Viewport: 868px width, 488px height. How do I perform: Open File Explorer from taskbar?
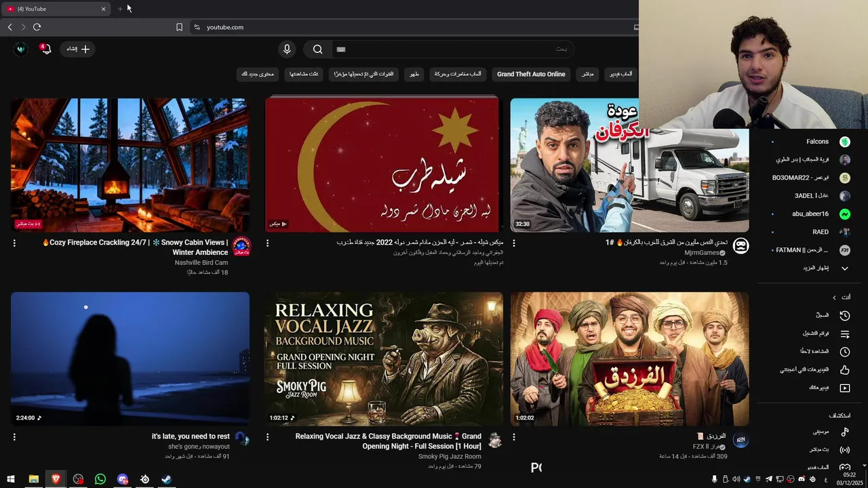point(33,479)
